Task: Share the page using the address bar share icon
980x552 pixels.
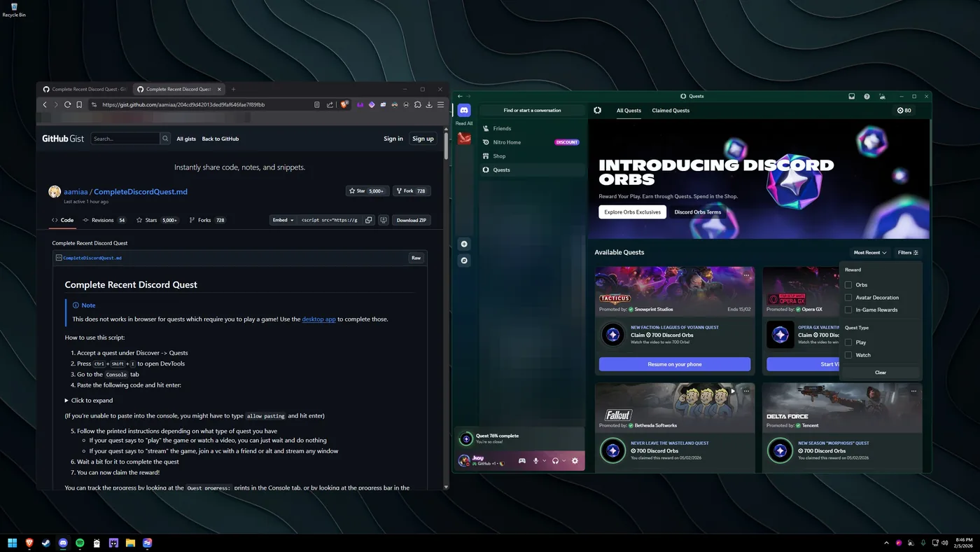Action: coord(330,104)
